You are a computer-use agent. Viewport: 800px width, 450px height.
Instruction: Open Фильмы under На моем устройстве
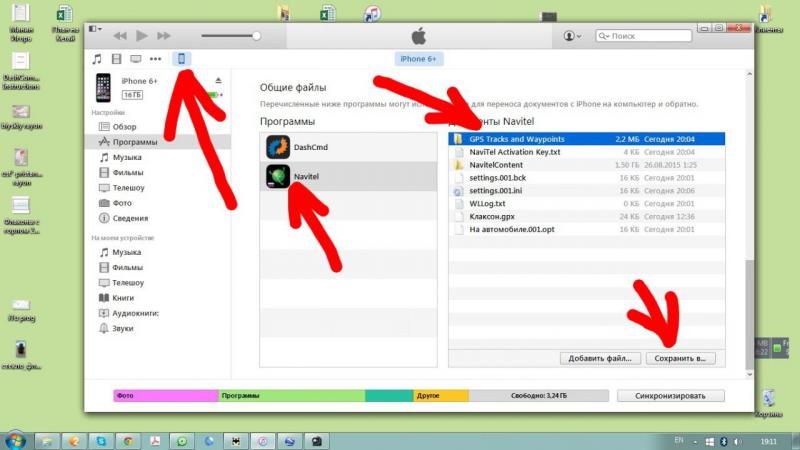pyautogui.click(x=128, y=267)
